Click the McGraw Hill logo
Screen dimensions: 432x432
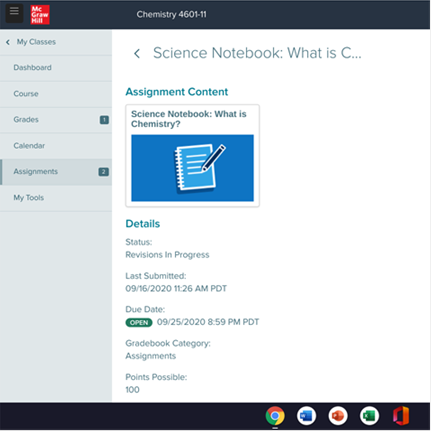point(40,15)
